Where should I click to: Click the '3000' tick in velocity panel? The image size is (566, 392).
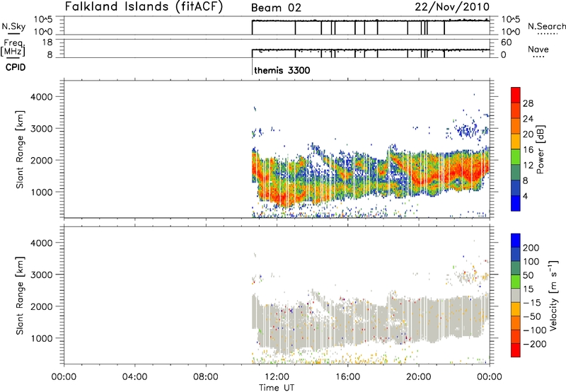click(x=41, y=275)
